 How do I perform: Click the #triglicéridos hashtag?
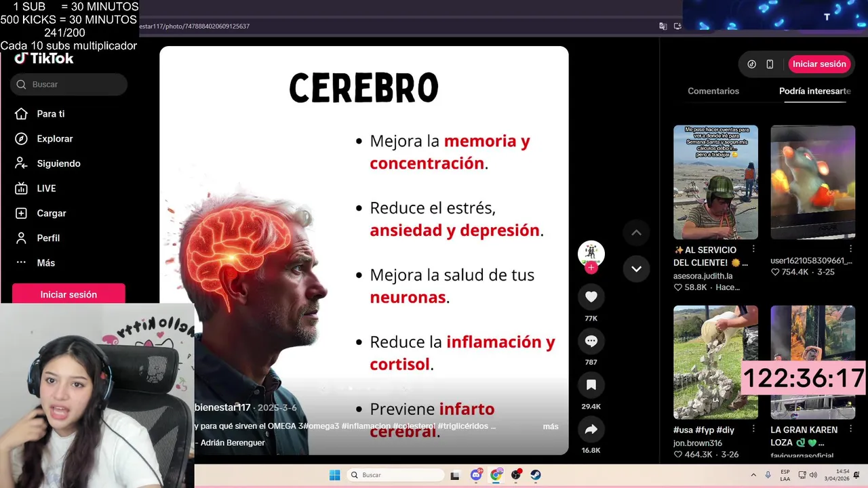[463, 426]
